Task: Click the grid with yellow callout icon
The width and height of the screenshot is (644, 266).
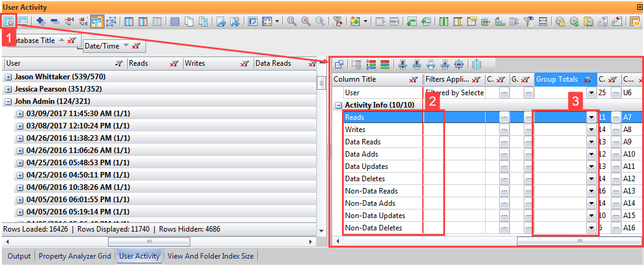Action: click(x=472, y=21)
